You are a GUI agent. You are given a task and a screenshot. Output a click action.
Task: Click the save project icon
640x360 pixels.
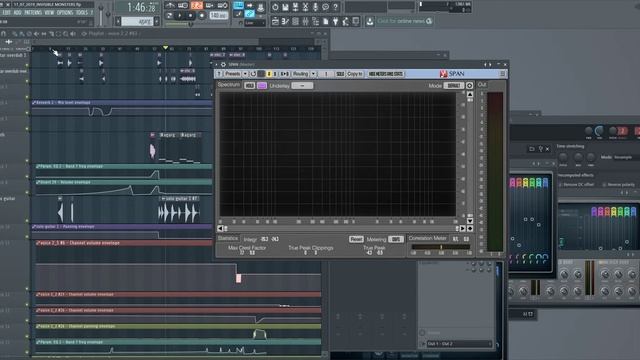tap(285, 7)
